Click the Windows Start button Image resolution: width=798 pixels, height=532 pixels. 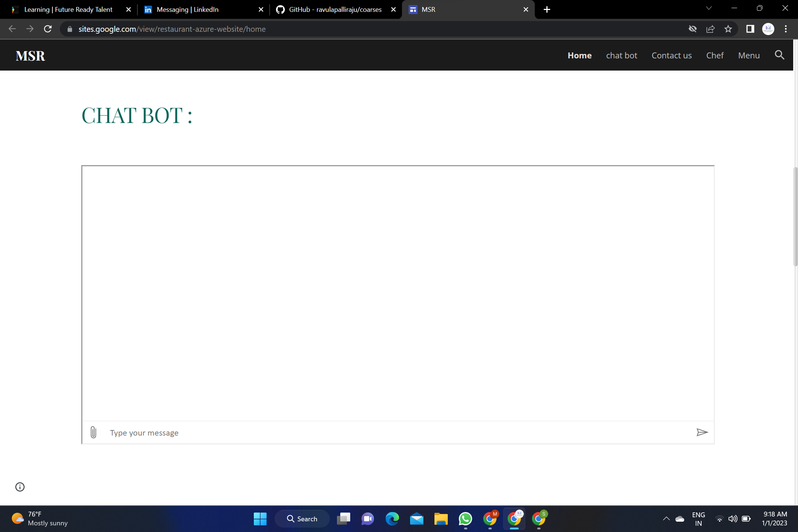[x=260, y=519]
